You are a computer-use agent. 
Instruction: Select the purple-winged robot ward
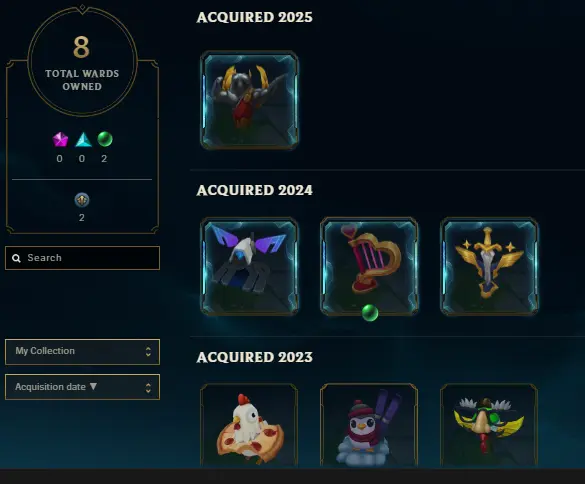250,266
